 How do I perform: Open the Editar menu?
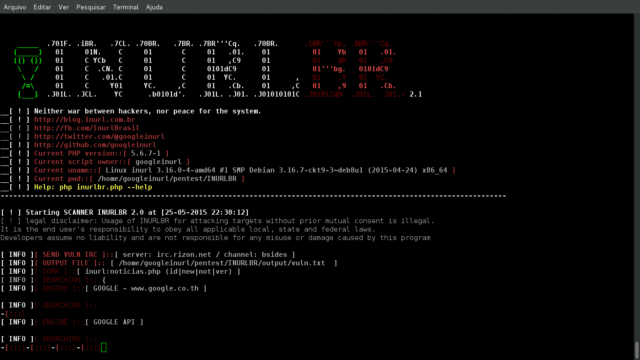42,7
